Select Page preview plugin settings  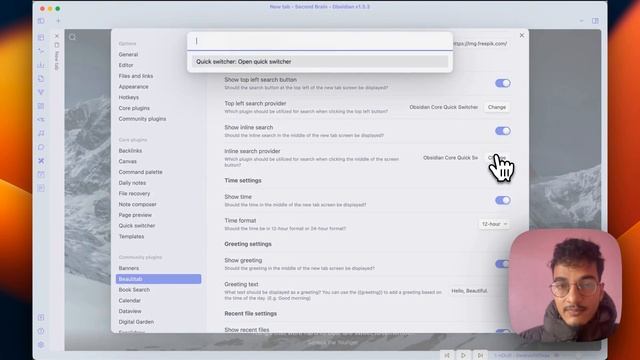point(135,215)
